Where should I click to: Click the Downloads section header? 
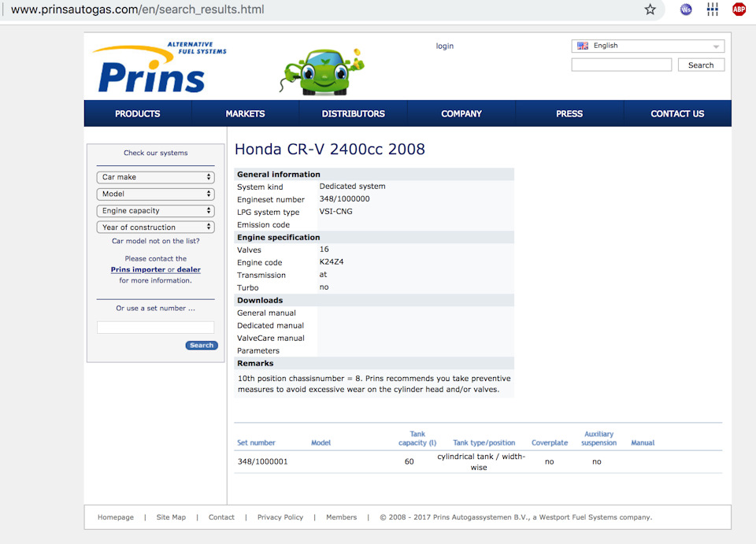pos(374,300)
